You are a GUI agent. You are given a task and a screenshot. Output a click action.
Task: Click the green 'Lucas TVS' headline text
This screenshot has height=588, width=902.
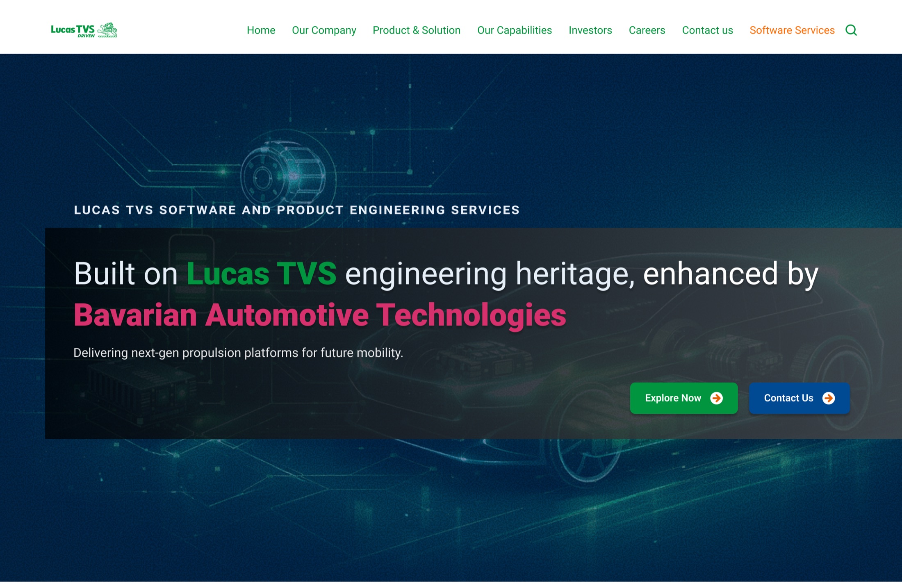262,273
